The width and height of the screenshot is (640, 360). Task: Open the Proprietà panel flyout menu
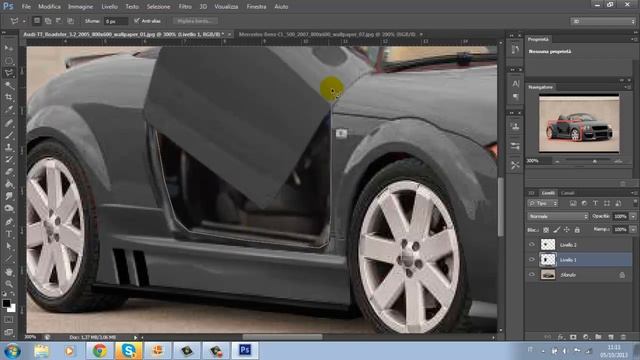[634, 39]
